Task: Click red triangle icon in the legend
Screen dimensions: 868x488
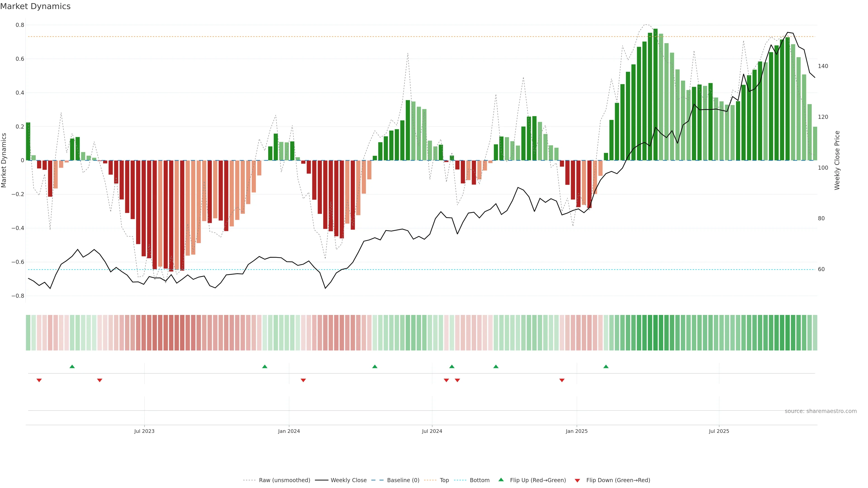Action: 577,480
